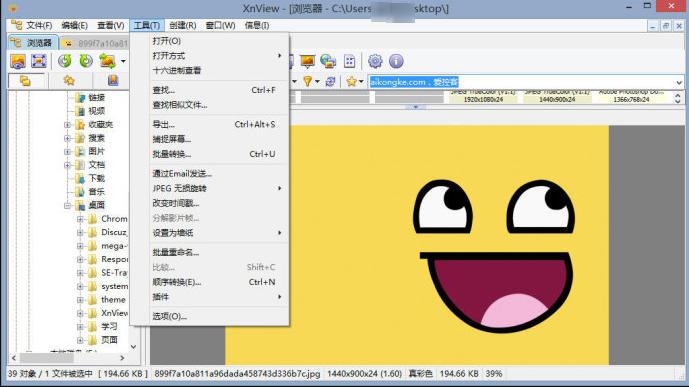Select the 视频 folder in tree
This screenshot has width=689, height=387.
(96, 111)
